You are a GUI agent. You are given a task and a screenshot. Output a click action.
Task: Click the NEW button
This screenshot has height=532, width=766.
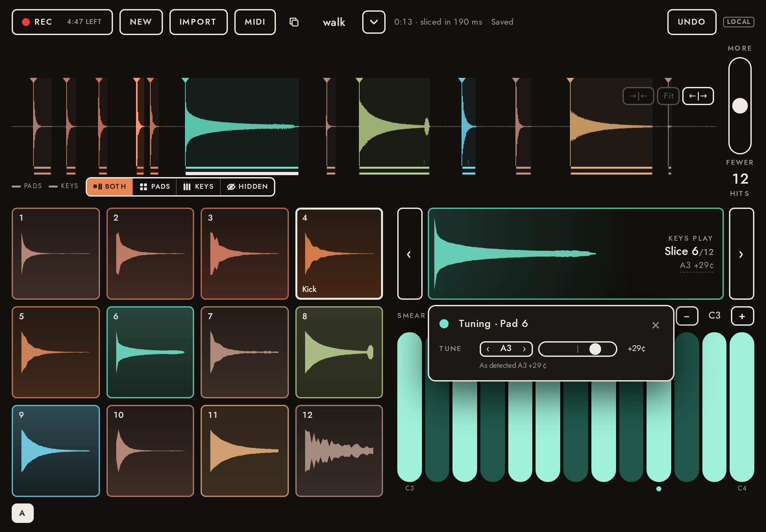coord(141,22)
